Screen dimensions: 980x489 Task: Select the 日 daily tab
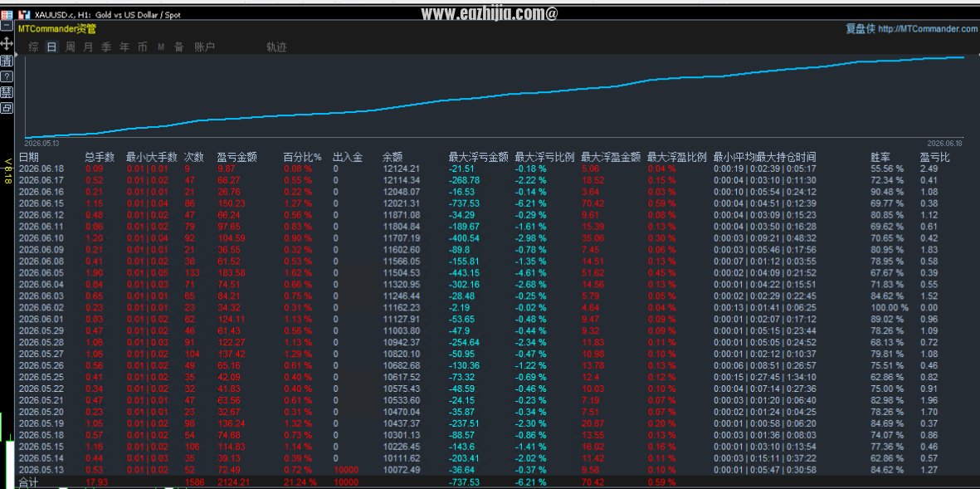[x=52, y=46]
